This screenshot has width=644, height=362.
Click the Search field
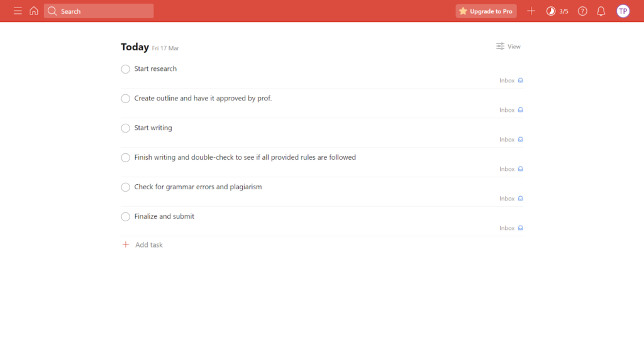(x=99, y=11)
